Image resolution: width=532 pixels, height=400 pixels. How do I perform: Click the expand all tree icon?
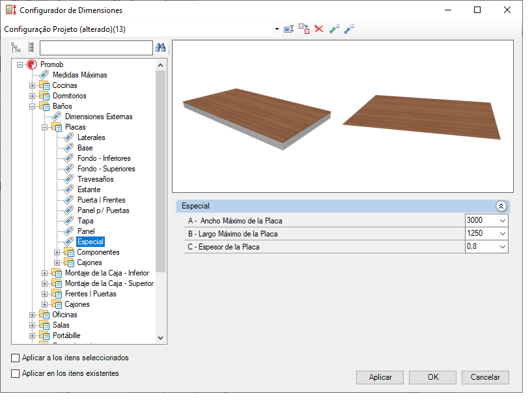click(x=16, y=48)
